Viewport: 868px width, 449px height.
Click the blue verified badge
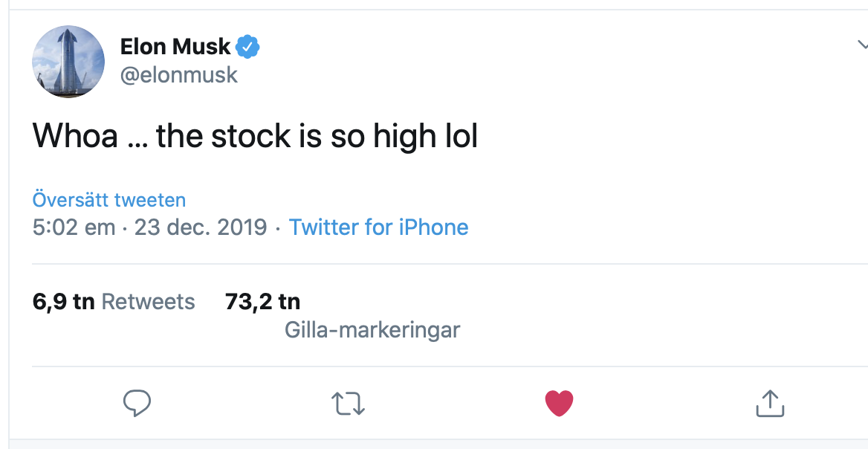point(247,47)
